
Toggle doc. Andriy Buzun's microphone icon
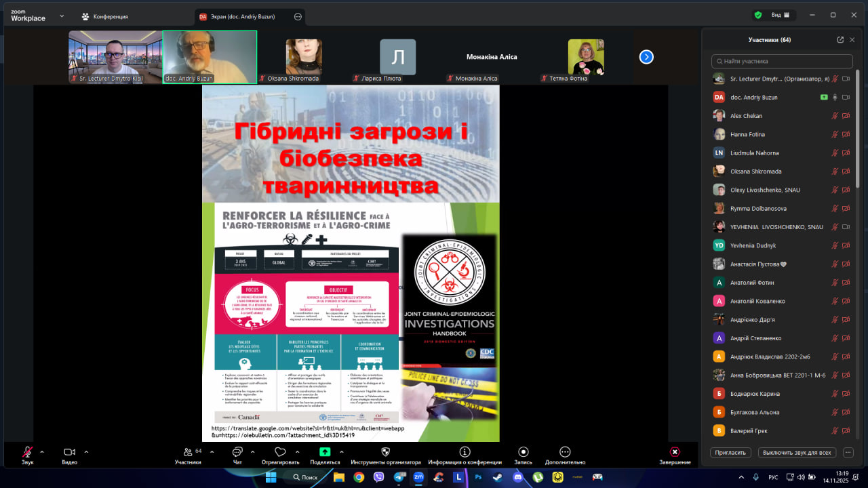click(x=835, y=98)
